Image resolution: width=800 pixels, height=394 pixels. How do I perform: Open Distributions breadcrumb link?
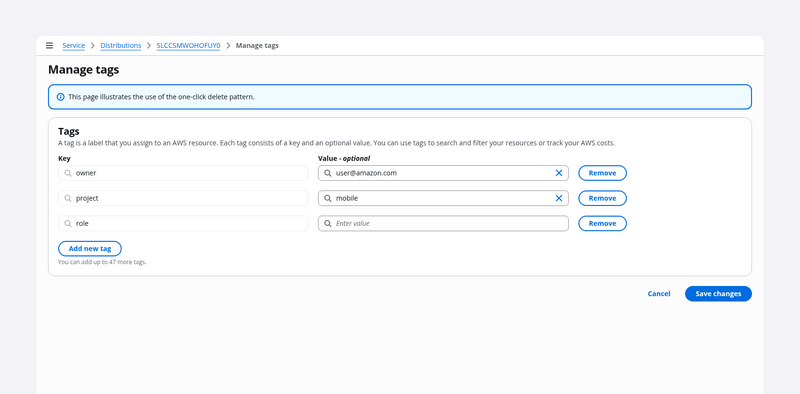tap(121, 45)
